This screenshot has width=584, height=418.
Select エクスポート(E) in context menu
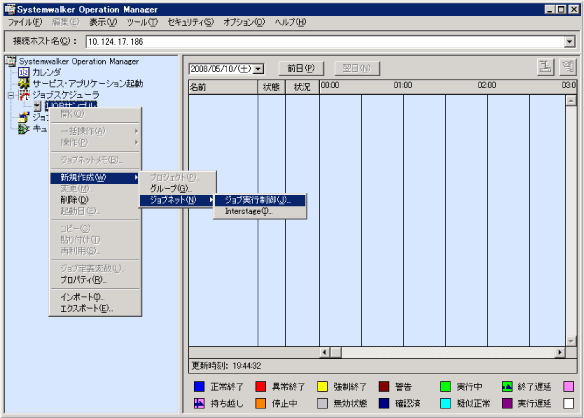pyautogui.click(x=95, y=308)
